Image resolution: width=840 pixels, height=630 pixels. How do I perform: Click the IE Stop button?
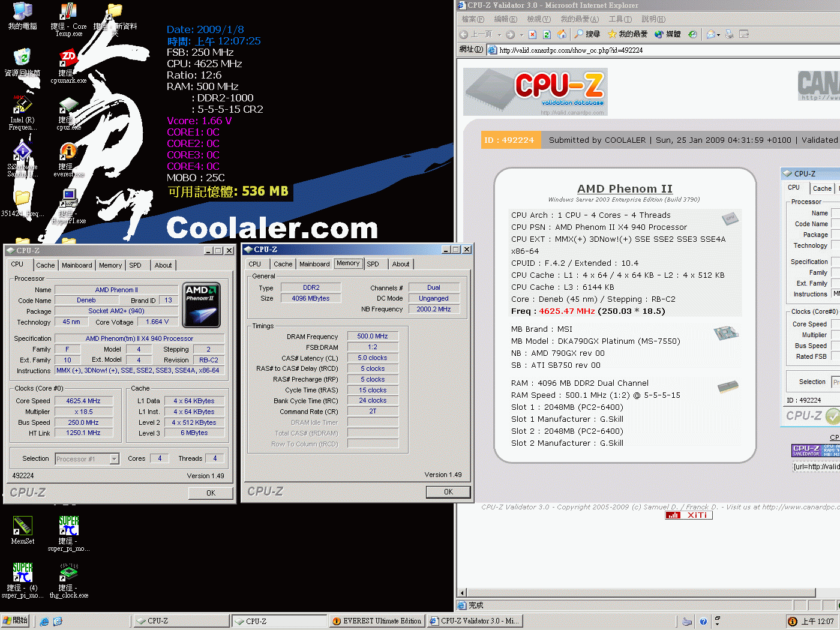pyautogui.click(x=532, y=34)
